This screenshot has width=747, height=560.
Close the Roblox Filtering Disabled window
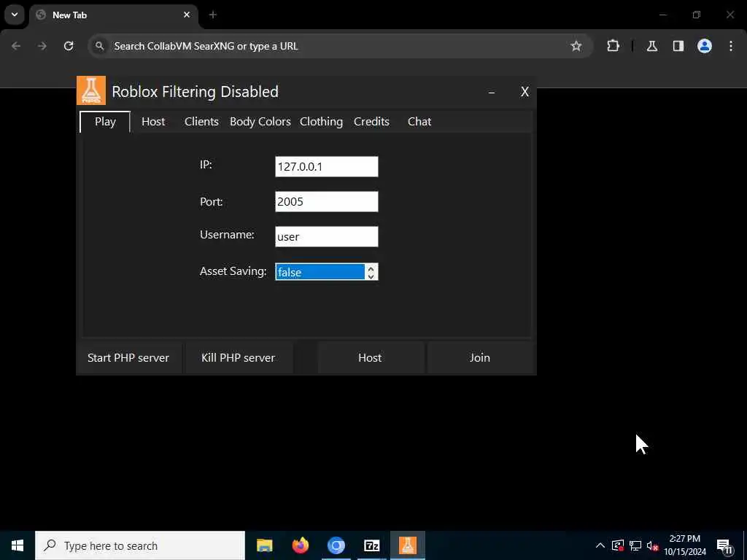(x=525, y=92)
